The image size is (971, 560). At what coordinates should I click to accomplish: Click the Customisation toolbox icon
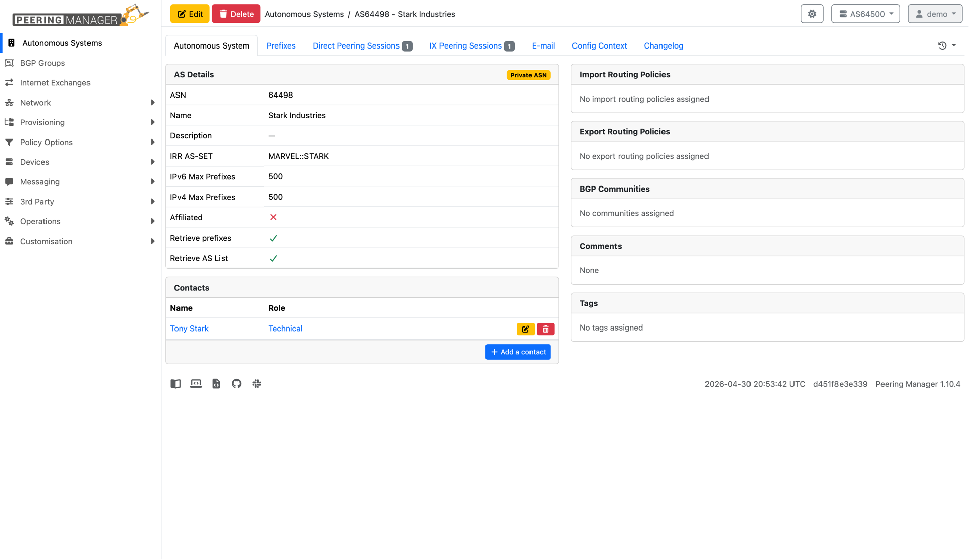pyautogui.click(x=9, y=242)
